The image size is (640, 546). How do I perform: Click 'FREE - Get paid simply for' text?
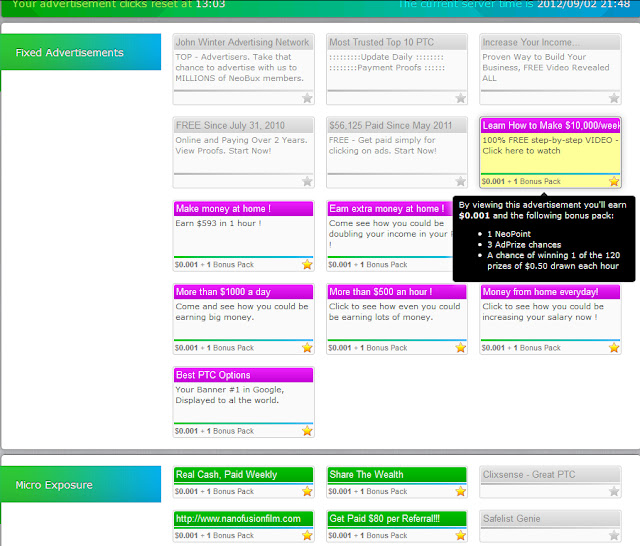[x=382, y=140]
